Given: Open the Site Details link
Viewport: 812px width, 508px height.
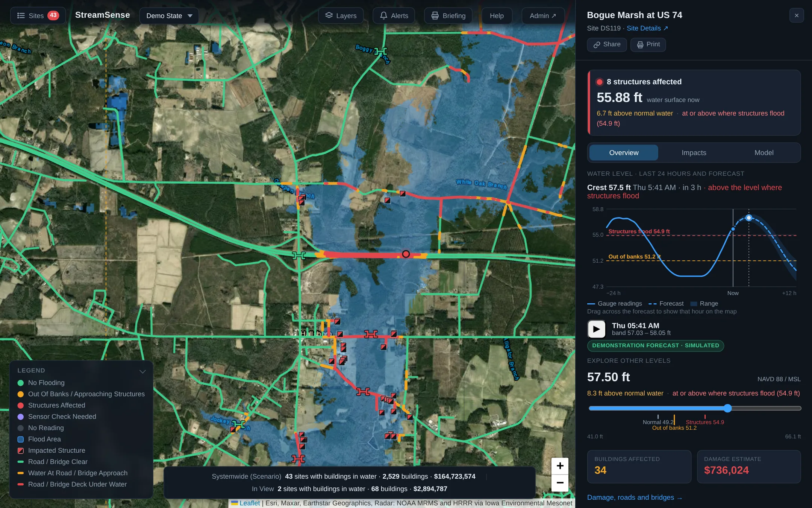Looking at the screenshot, I should click(x=647, y=28).
